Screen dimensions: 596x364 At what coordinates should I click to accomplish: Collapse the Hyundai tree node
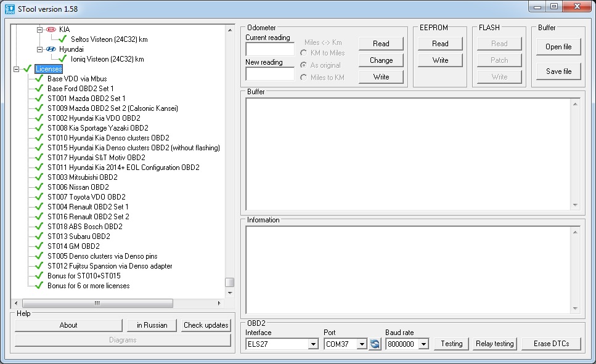click(39, 49)
